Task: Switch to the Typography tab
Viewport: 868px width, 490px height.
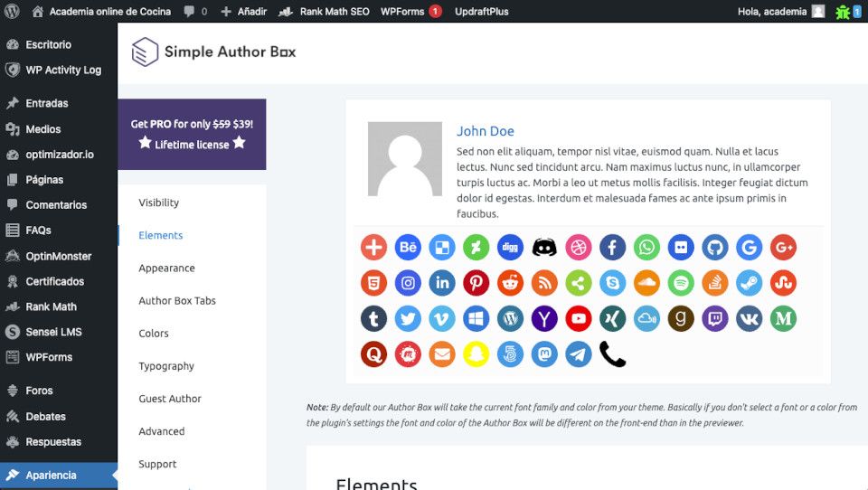Action: [x=166, y=366]
